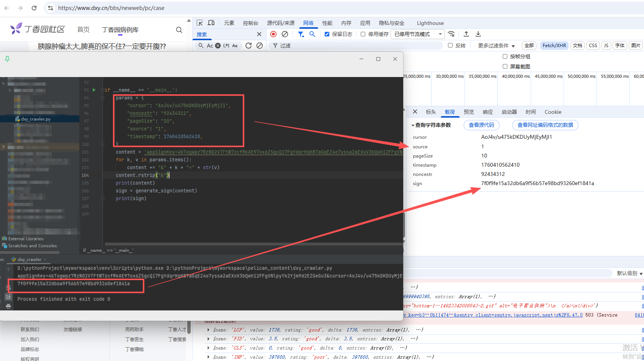This screenshot has height=361, width=644.
Task: Select the Fetch/XHR filter button
Action: pyautogui.click(x=554, y=46)
